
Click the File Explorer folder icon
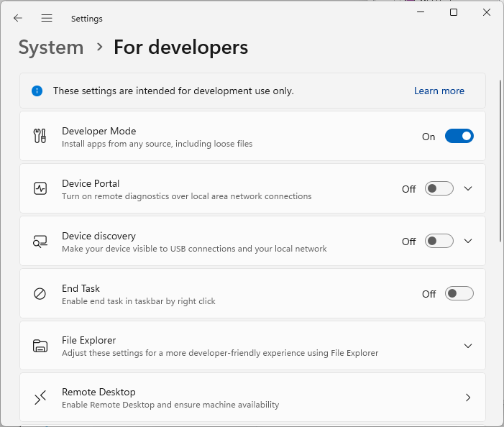click(x=40, y=346)
